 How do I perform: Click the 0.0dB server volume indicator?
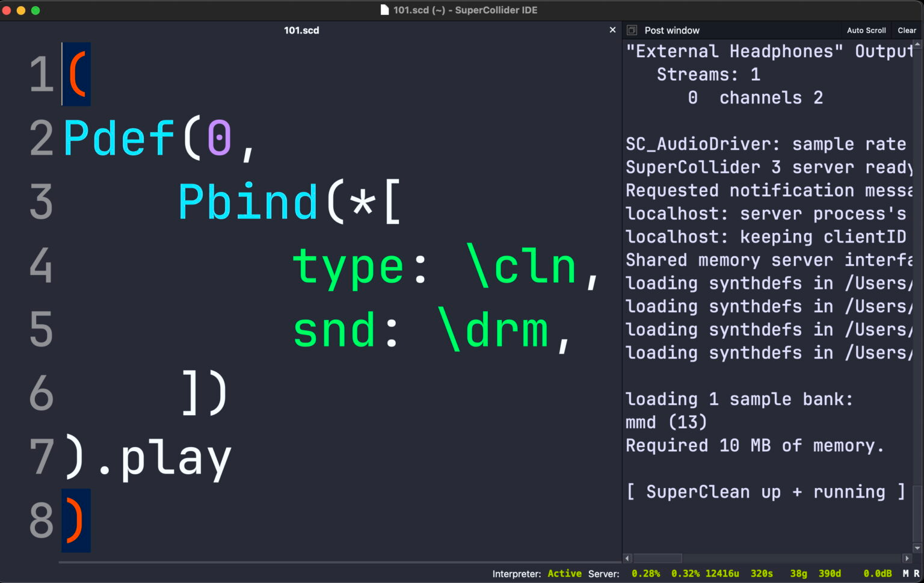[x=878, y=573]
